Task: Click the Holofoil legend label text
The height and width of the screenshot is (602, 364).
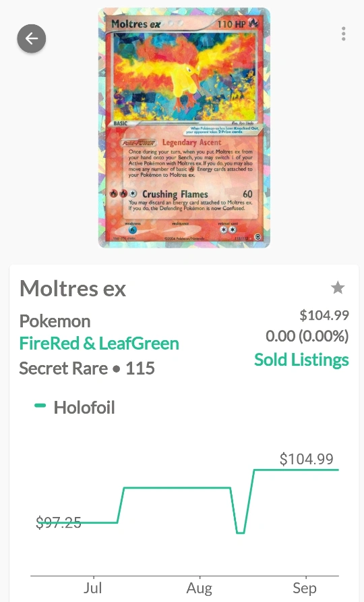Action: (84, 408)
